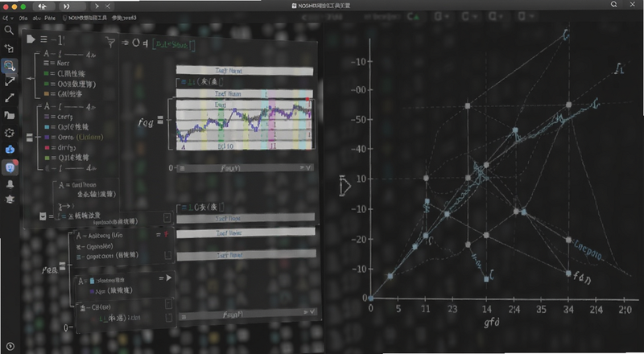Click the origin point at 0 on the graph
This screenshot has height=354, width=644.
click(x=370, y=298)
